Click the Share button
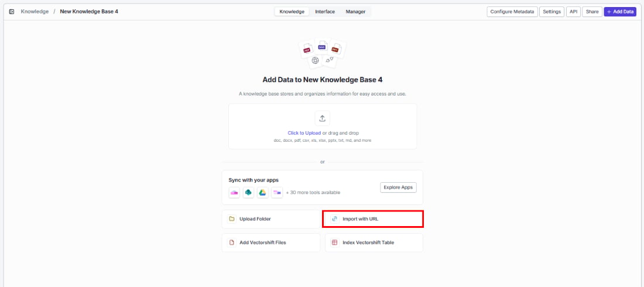Image resolution: width=644 pixels, height=287 pixels. pyautogui.click(x=592, y=12)
